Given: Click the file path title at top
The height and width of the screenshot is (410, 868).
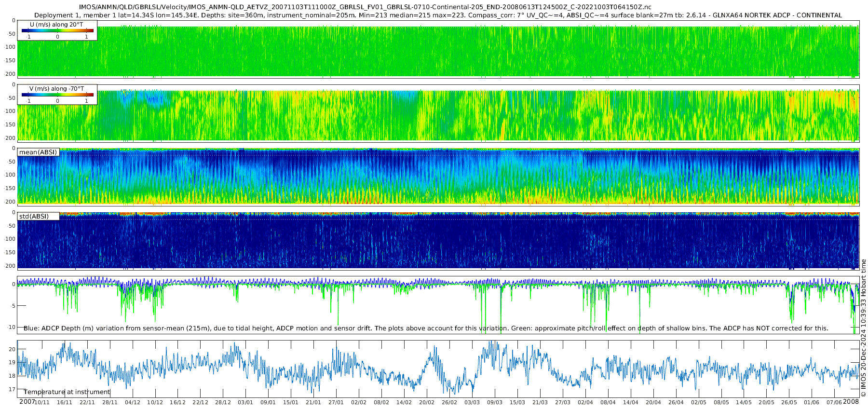Looking at the screenshot, I should 365,7.
